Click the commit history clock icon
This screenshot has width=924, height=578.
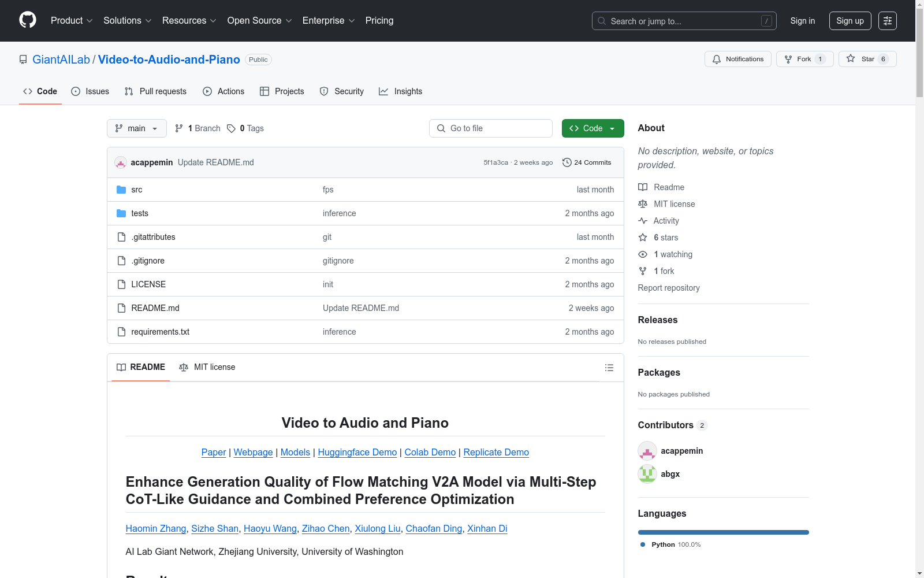click(x=567, y=162)
